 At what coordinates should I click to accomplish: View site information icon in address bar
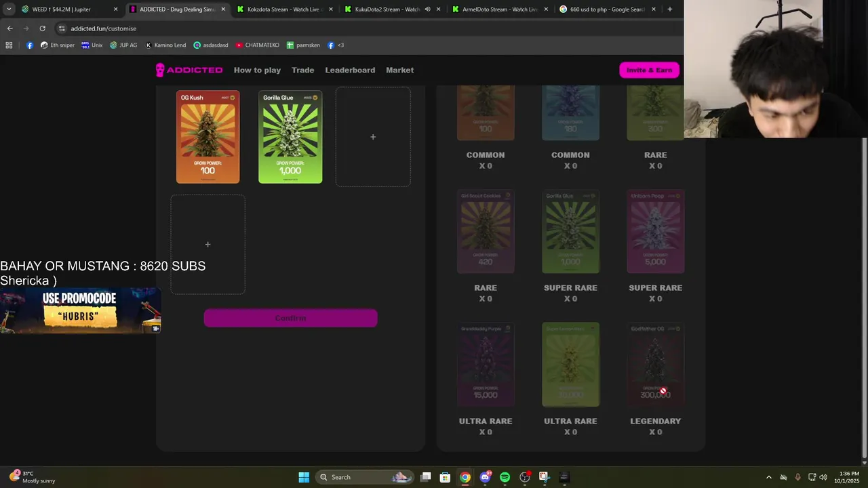click(x=62, y=28)
